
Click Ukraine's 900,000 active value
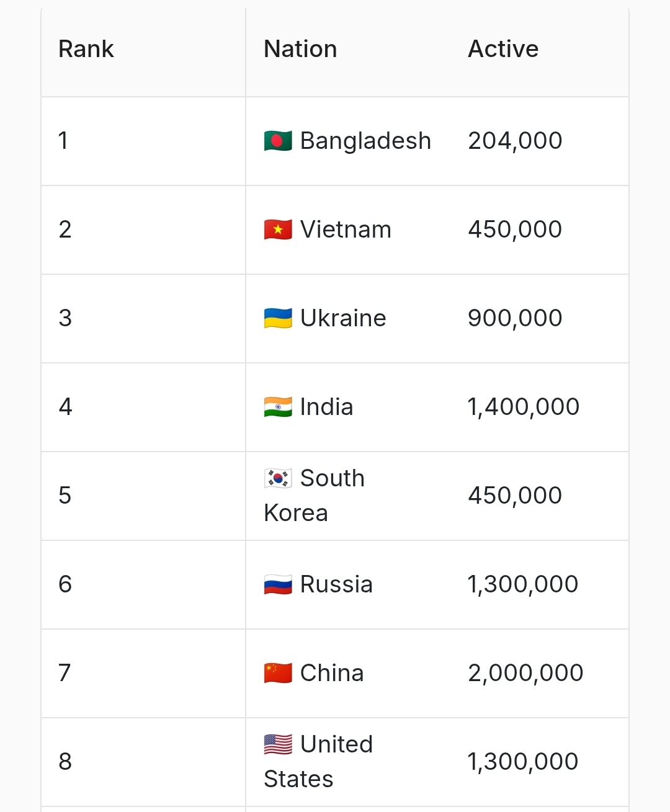click(515, 318)
